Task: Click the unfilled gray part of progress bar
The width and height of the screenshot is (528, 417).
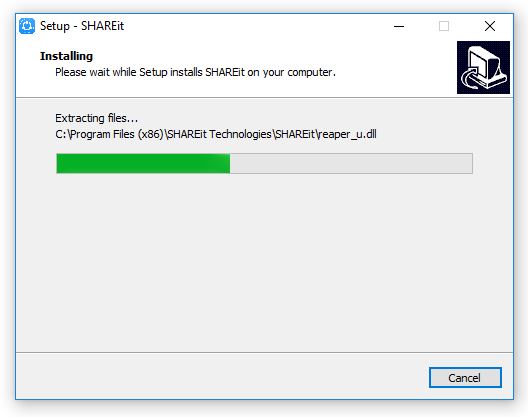Action: pos(351,163)
